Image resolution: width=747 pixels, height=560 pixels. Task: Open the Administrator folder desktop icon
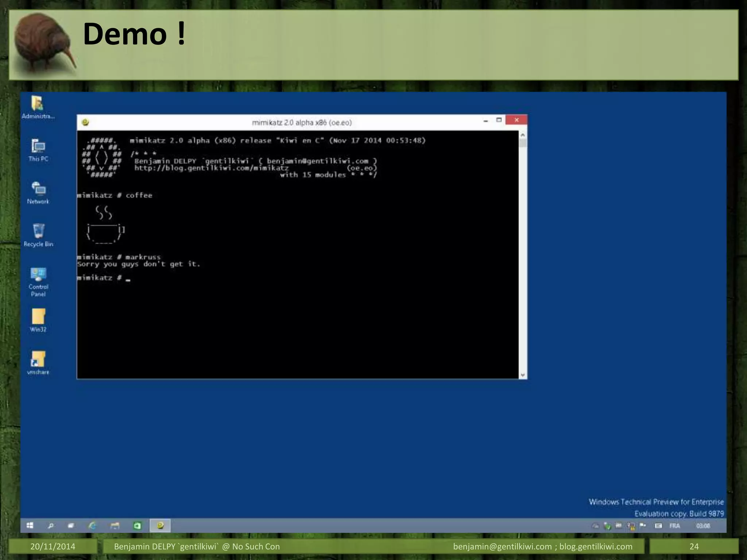coord(38,107)
